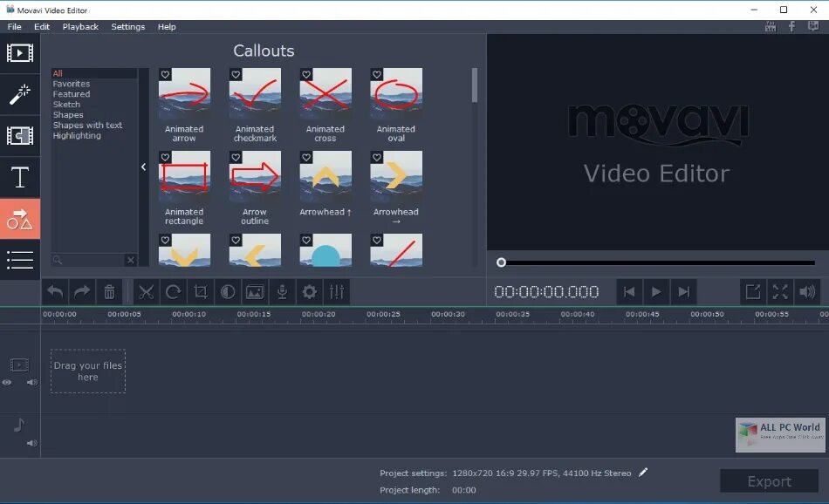
Task: Select the Callouts shapes tab
Action: click(x=19, y=219)
